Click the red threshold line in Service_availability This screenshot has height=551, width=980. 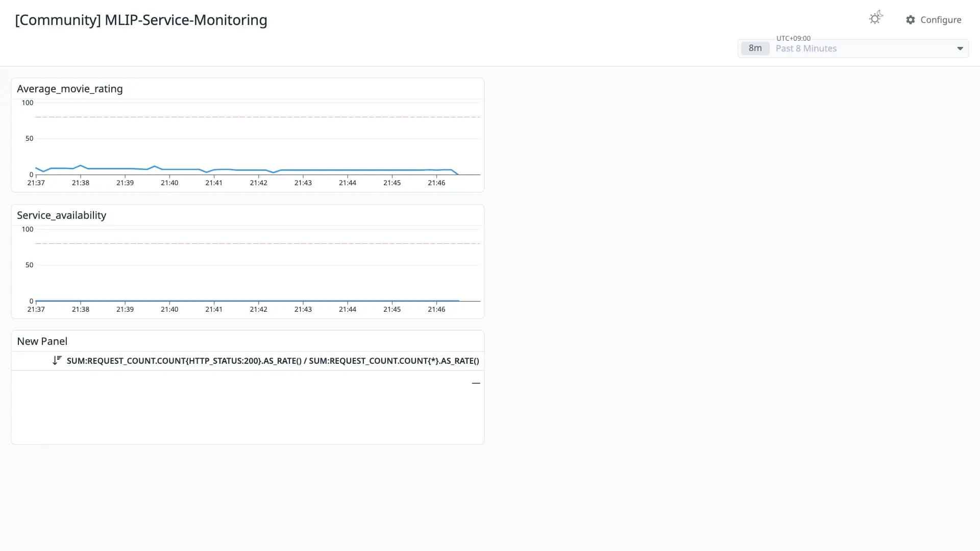pos(258,243)
